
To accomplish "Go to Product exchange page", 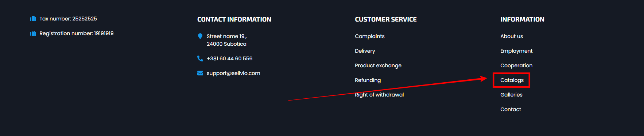I will pyautogui.click(x=378, y=65).
